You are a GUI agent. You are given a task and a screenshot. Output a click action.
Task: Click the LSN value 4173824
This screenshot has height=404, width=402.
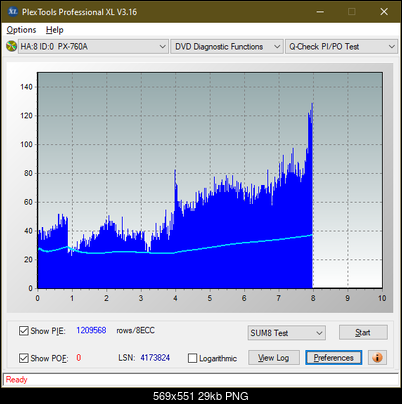tap(155, 358)
